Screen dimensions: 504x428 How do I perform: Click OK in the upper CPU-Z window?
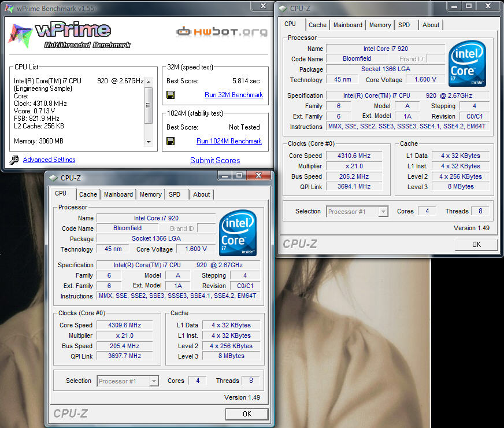[476, 245]
